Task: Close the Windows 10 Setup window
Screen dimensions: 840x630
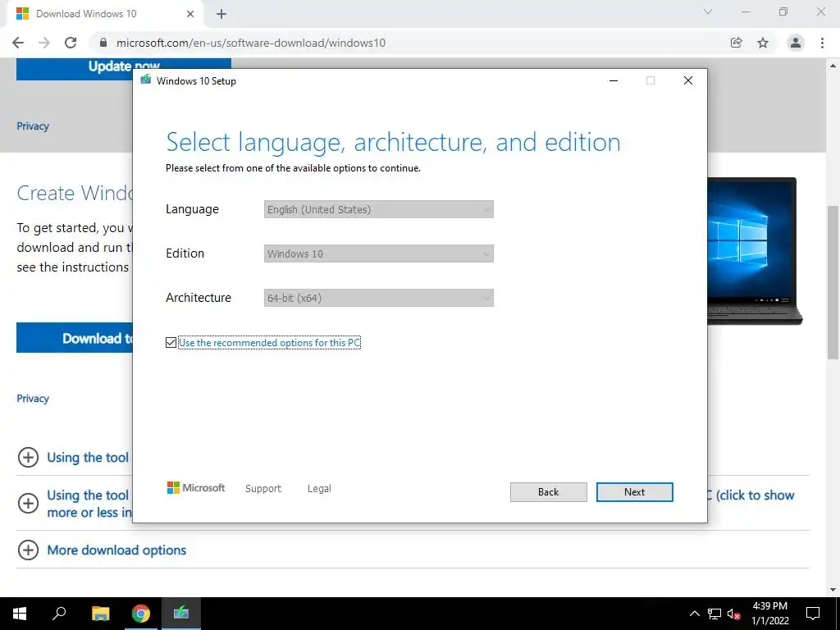Action: (688, 80)
